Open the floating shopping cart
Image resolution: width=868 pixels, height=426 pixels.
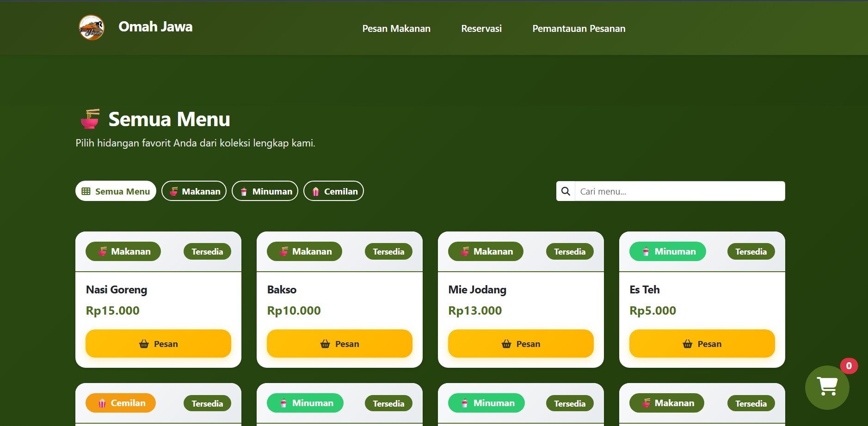click(827, 387)
